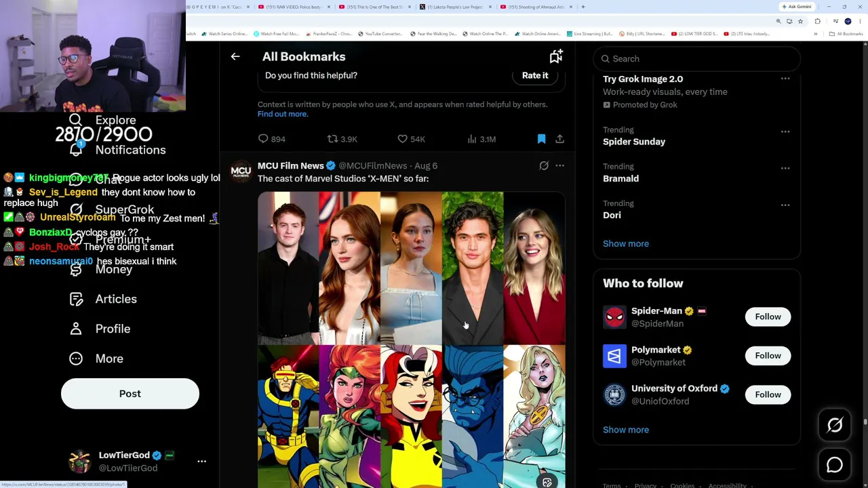Open the first X-MEN cast photo
868x488 pixels.
(288, 268)
